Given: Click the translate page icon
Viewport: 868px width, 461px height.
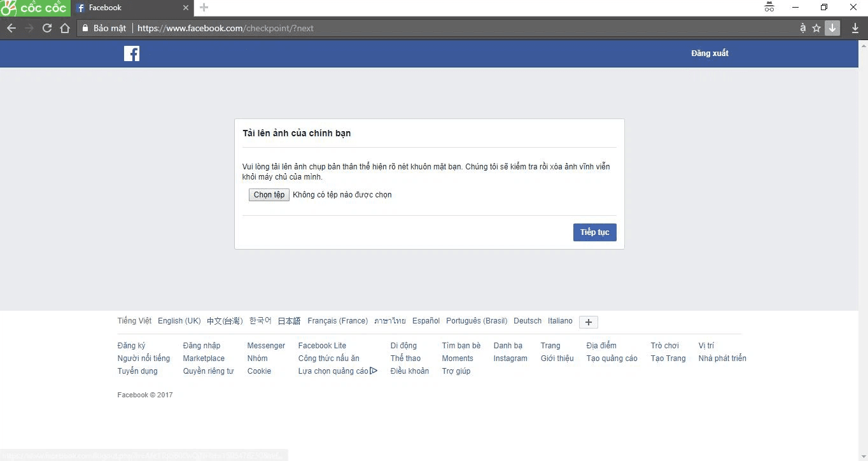Looking at the screenshot, I should pyautogui.click(x=801, y=28).
